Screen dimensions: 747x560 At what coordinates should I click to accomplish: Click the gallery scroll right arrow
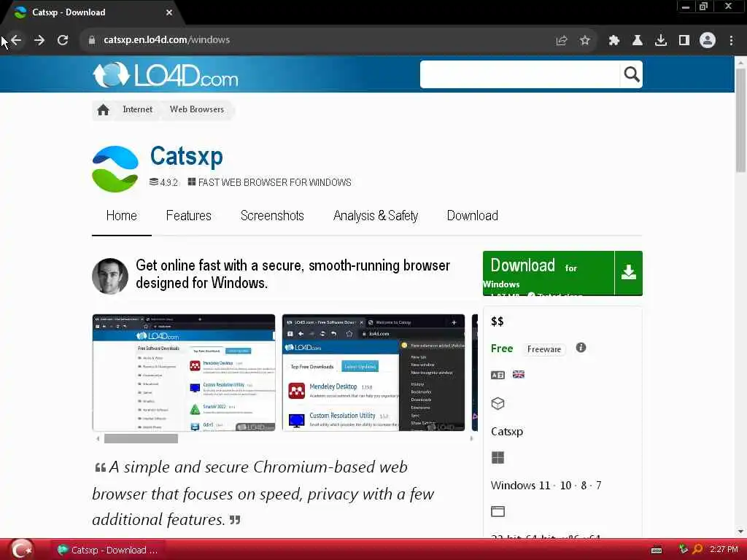pyautogui.click(x=471, y=438)
